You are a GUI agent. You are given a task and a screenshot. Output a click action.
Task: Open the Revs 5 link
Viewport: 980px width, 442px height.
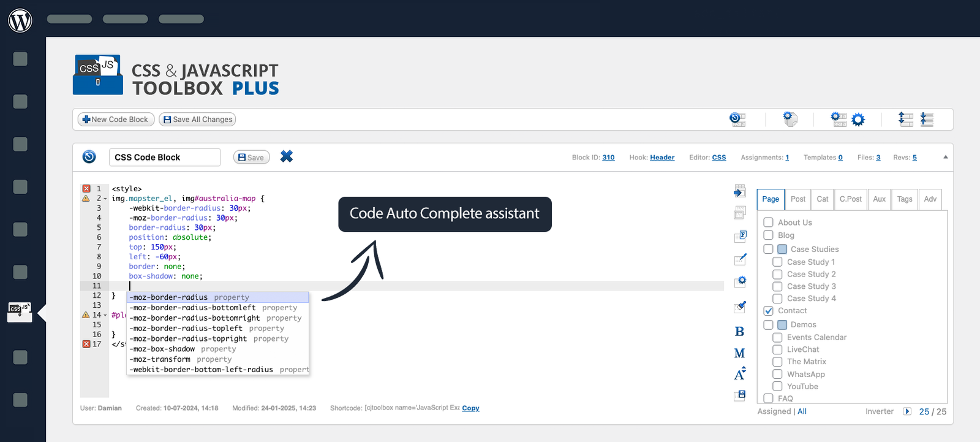coord(914,158)
